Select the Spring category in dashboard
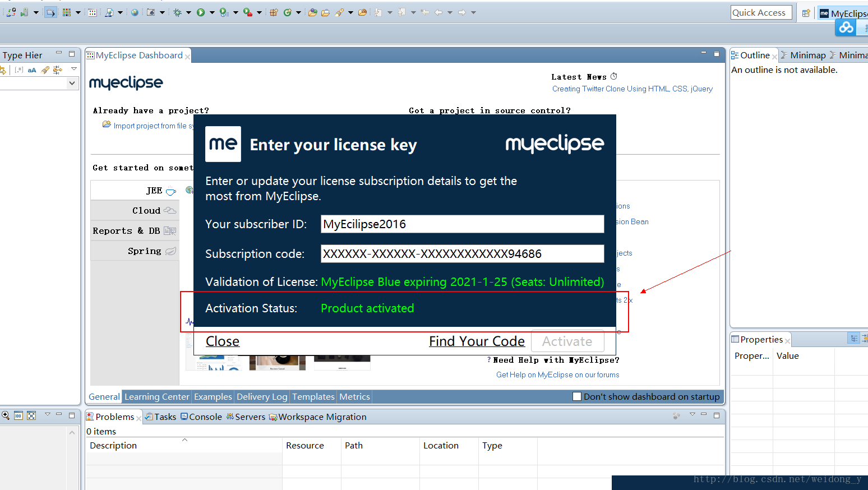The image size is (868, 490). tap(135, 251)
